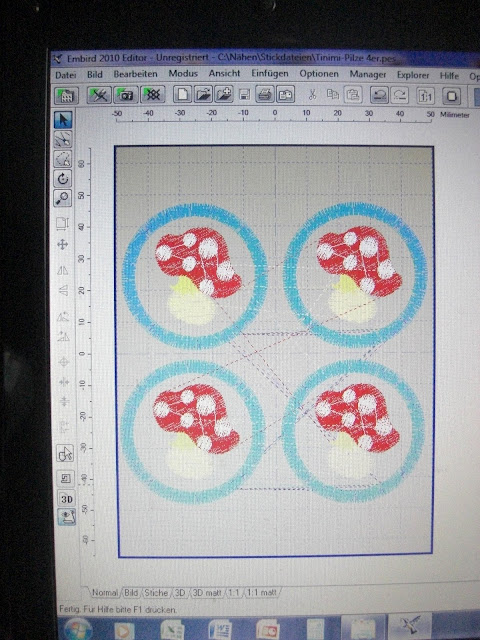Open the Explorer menu

413,75
